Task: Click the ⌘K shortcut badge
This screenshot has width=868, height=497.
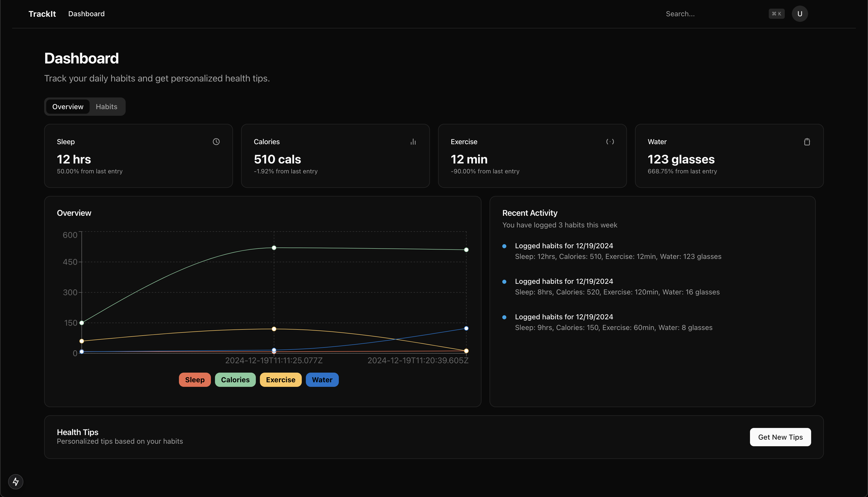Action: [776, 14]
